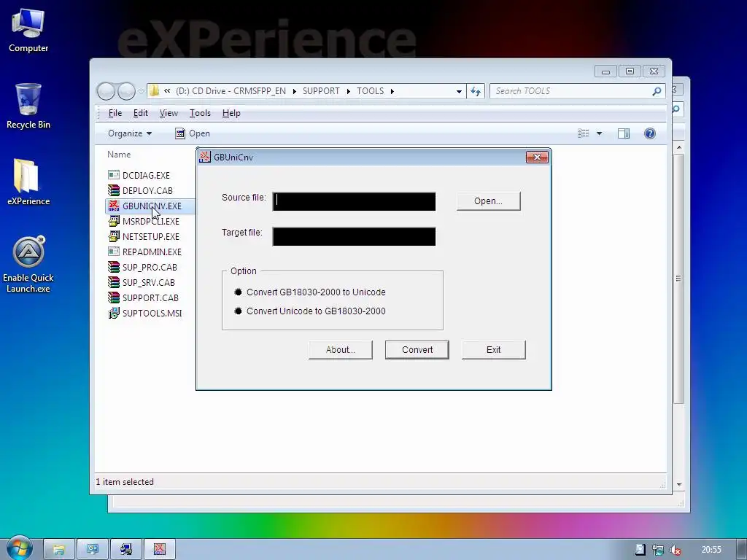747x560 pixels.
Task: Click the Explorer Help question mark icon
Action: [649, 133]
